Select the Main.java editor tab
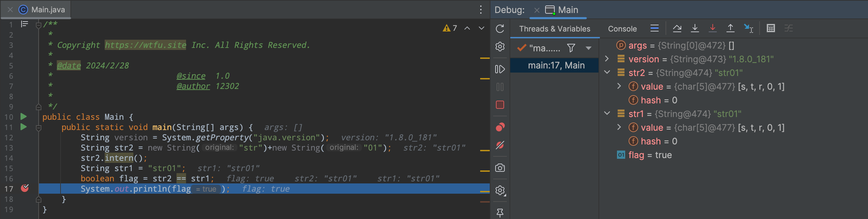The width and height of the screenshot is (868, 219). tap(48, 10)
